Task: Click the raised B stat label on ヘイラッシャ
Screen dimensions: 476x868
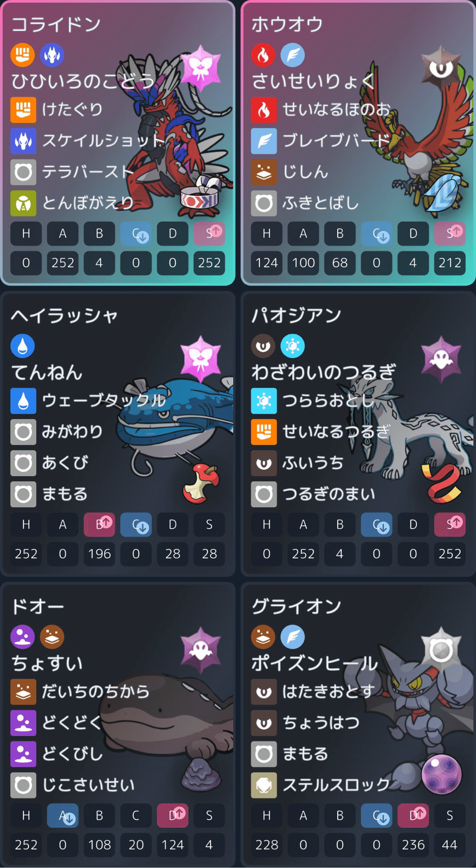Action: 99,524
